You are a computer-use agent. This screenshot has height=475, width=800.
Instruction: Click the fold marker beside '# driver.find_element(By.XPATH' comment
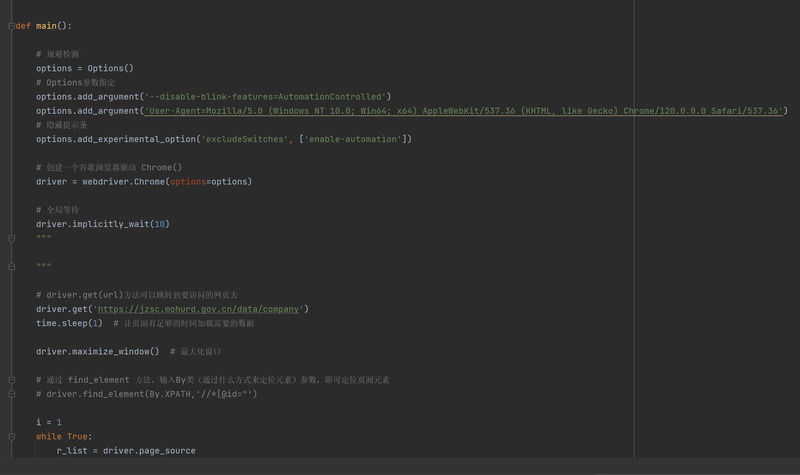tap(11, 394)
